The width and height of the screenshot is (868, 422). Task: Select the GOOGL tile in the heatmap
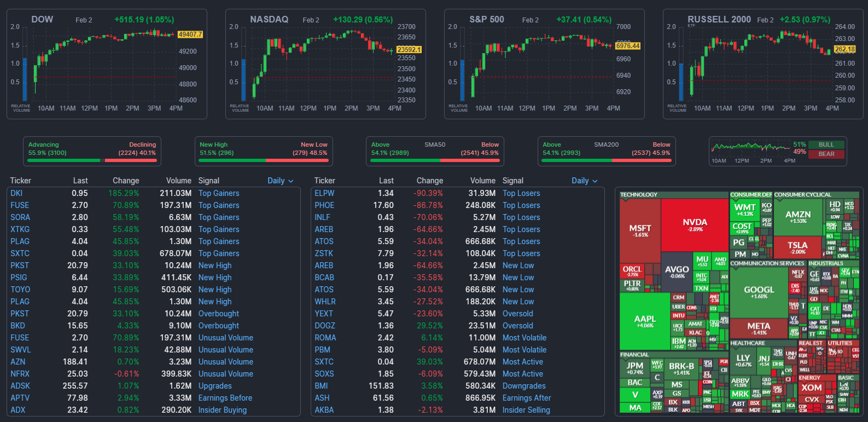[759, 292]
